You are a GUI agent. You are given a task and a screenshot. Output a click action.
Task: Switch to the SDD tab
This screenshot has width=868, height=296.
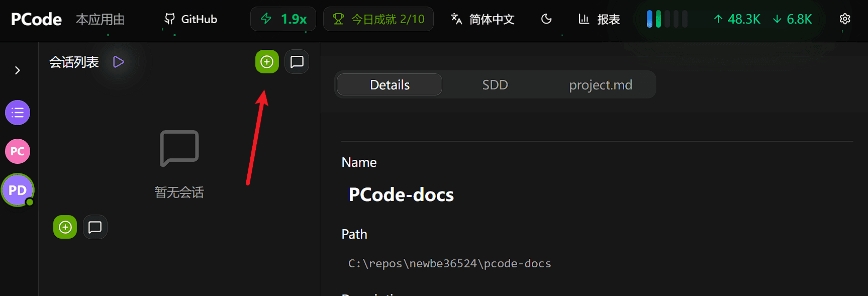click(495, 85)
